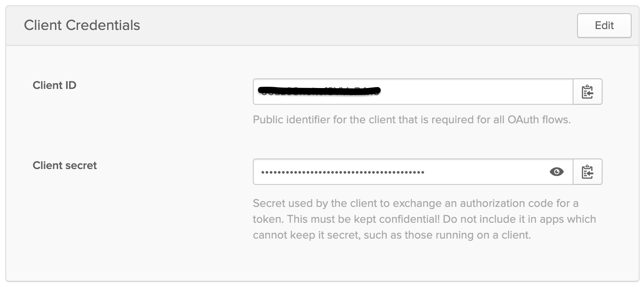The image size is (644, 287).
Task: Select the Client secret field label
Action: 65,166
